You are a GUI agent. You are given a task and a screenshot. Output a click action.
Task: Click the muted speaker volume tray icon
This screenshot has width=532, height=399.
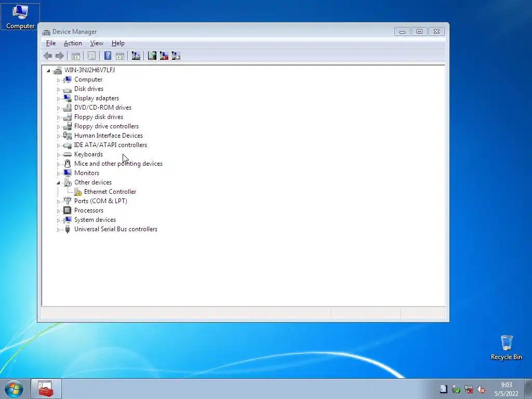point(481,390)
